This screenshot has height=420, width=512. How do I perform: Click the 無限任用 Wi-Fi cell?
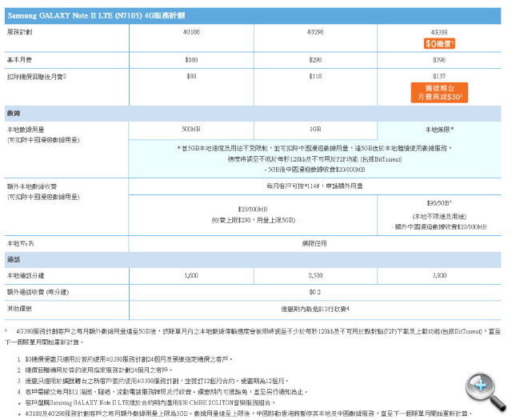pos(314,243)
